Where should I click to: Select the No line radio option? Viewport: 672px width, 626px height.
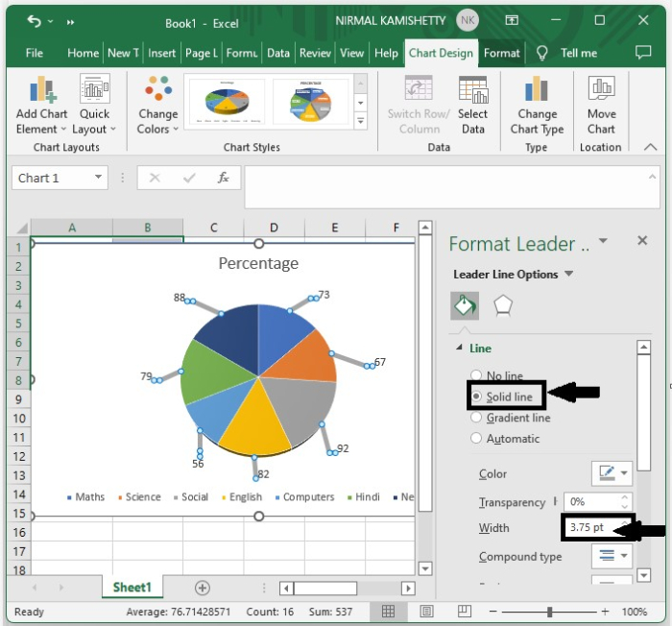476,375
